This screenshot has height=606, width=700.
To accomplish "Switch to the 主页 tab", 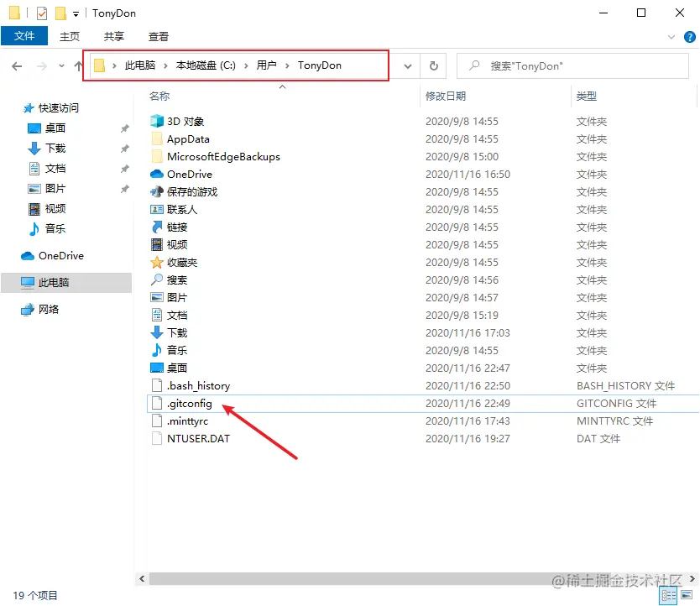I will coord(69,37).
